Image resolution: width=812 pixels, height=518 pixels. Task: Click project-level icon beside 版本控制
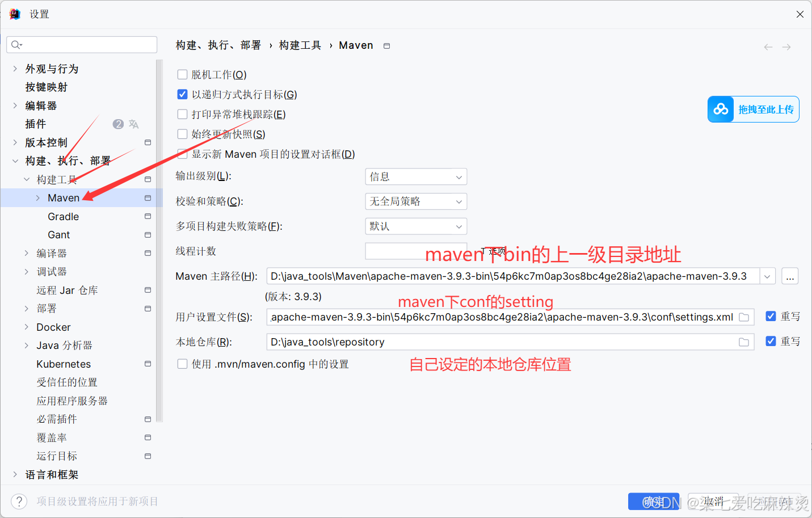(148, 142)
